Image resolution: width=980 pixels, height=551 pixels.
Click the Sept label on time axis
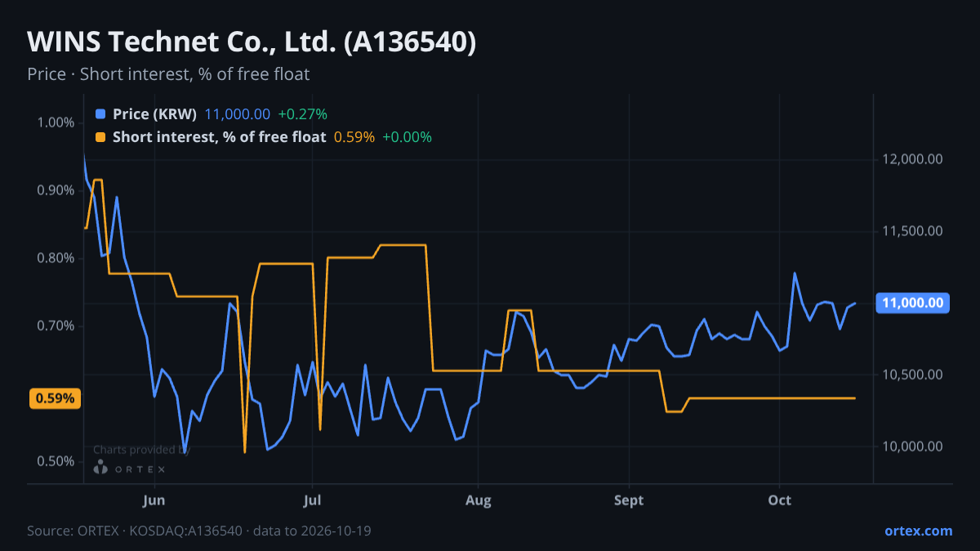coord(629,500)
